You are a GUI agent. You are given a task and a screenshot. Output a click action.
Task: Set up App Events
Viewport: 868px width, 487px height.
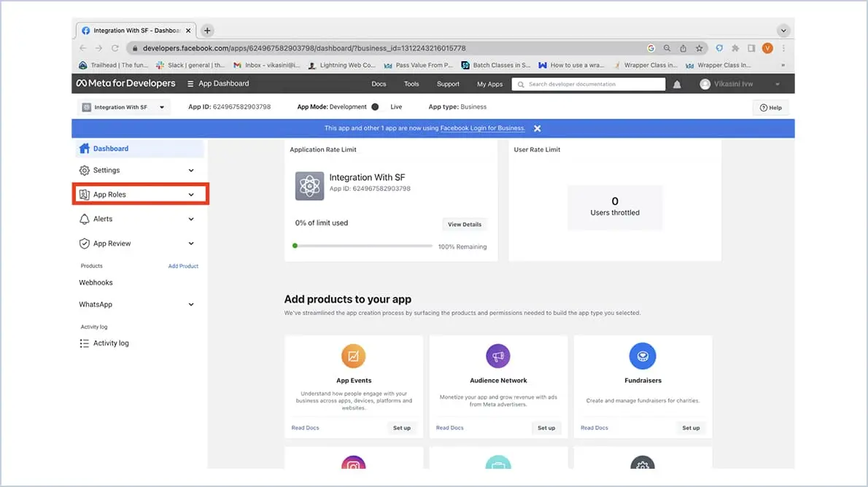coord(402,428)
